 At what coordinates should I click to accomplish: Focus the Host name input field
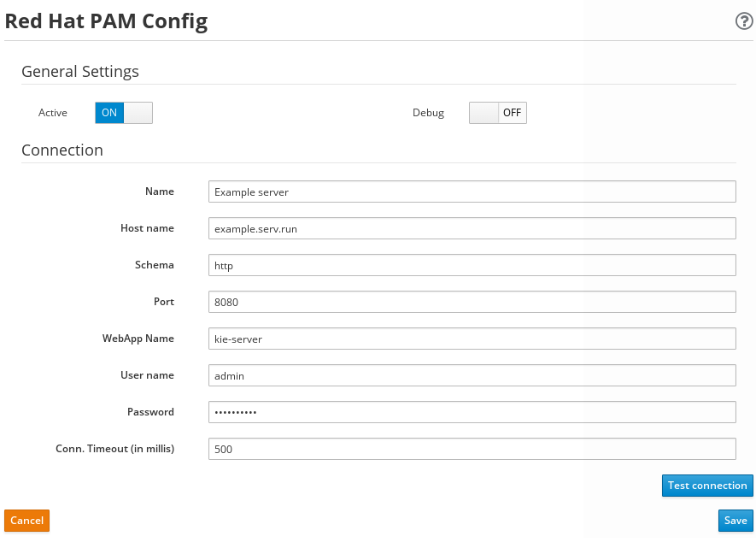tap(472, 228)
